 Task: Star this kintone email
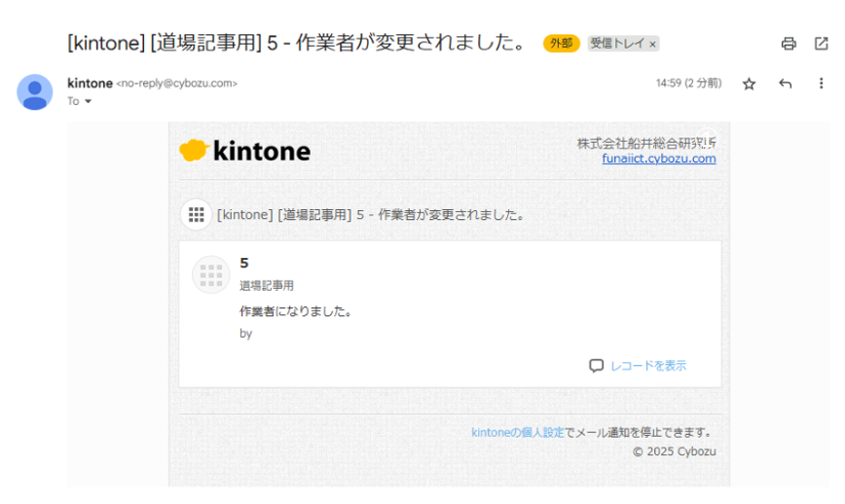coord(749,84)
